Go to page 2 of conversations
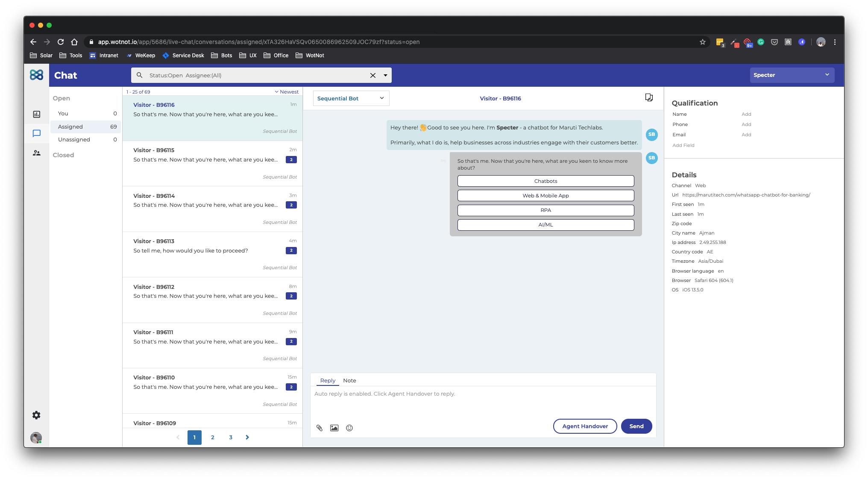This screenshot has width=868, height=479. pyautogui.click(x=212, y=437)
